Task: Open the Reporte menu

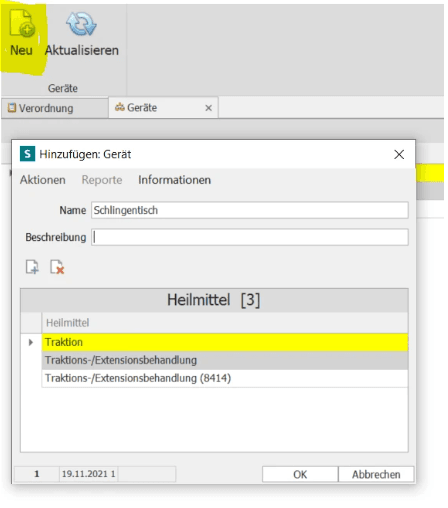Action: click(x=102, y=180)
